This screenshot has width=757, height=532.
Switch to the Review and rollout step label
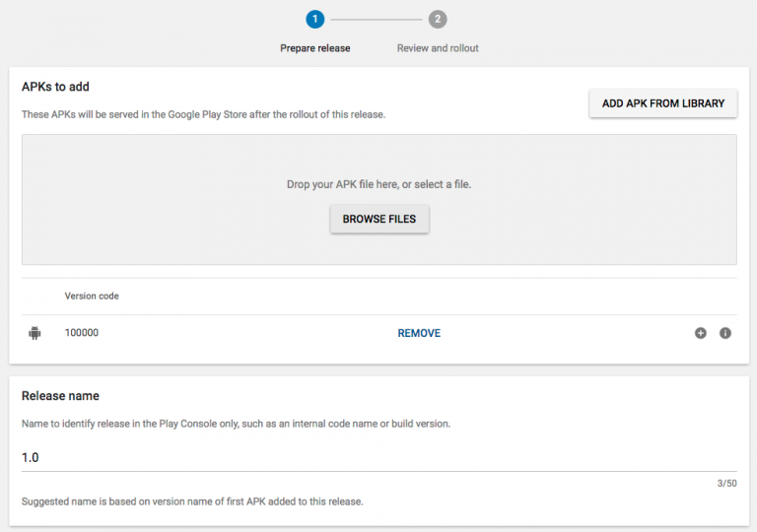coord(438,47)
